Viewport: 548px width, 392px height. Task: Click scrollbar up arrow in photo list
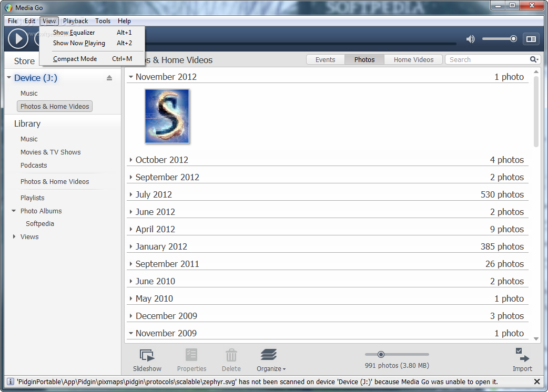(x=536, y=71)
